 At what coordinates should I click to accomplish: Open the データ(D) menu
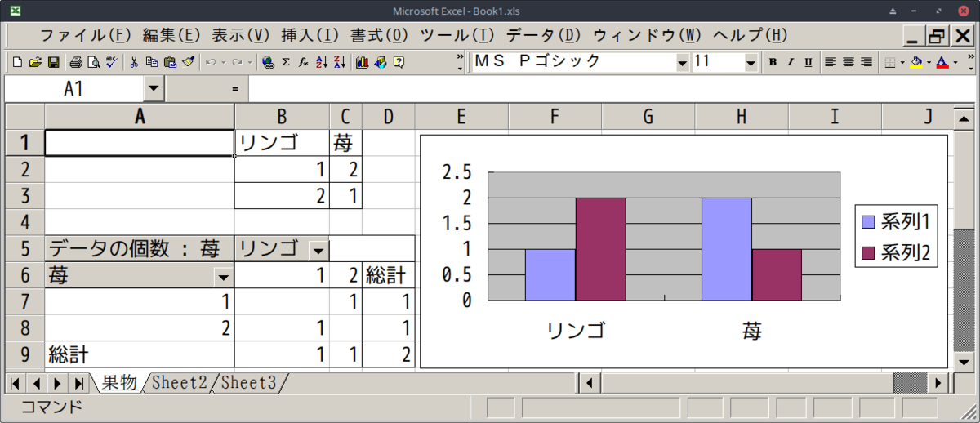point(543,36)
